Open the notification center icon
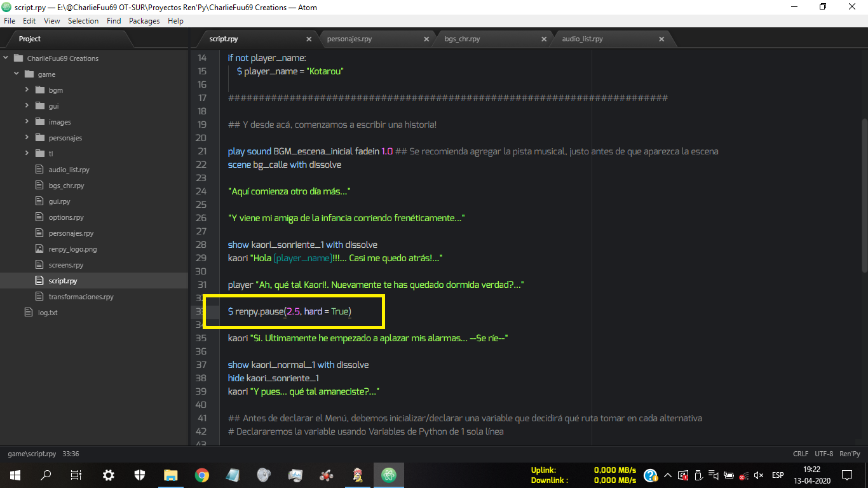The image size is (868, 488). pos(846,475)
